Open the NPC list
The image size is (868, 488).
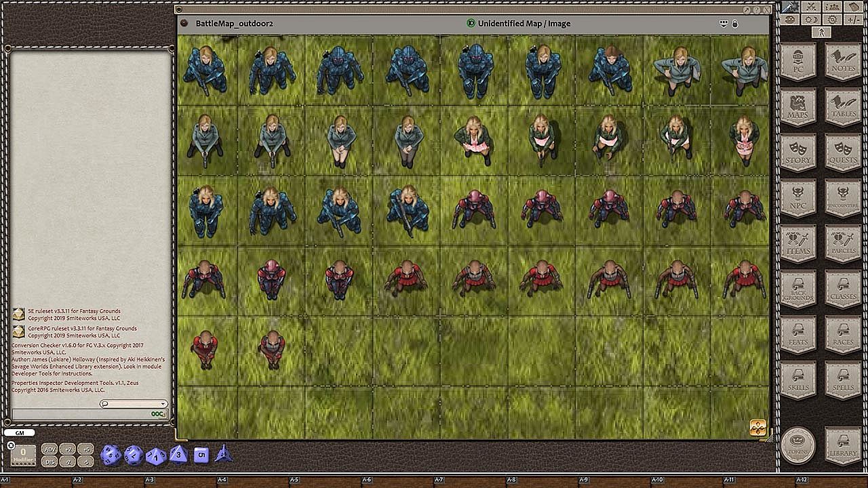[798, 198]
